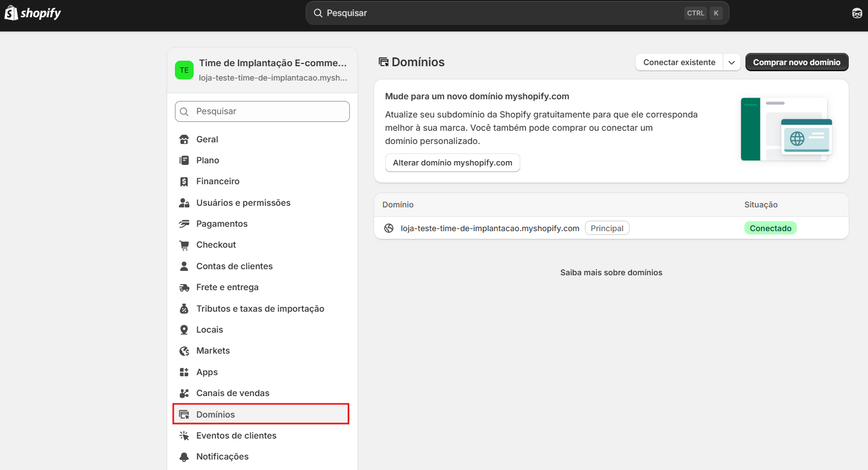Click the Eventos de clientes cursor icon

(x=184, y=436)
